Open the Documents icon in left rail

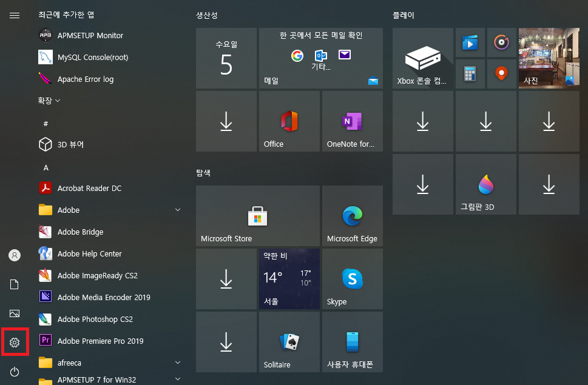(15, 284)
